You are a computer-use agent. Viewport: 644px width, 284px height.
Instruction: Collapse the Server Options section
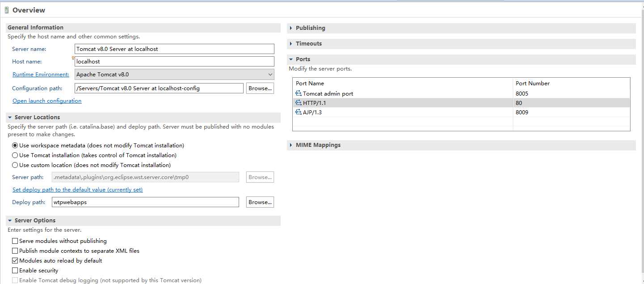(x=10, y=221)
